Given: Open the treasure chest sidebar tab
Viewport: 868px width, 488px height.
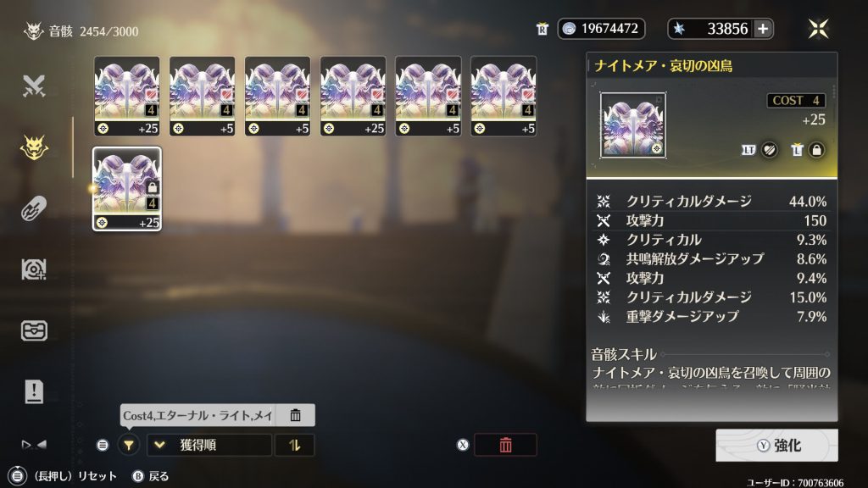Looking at the screenshot, I should (x=34, y=331).
